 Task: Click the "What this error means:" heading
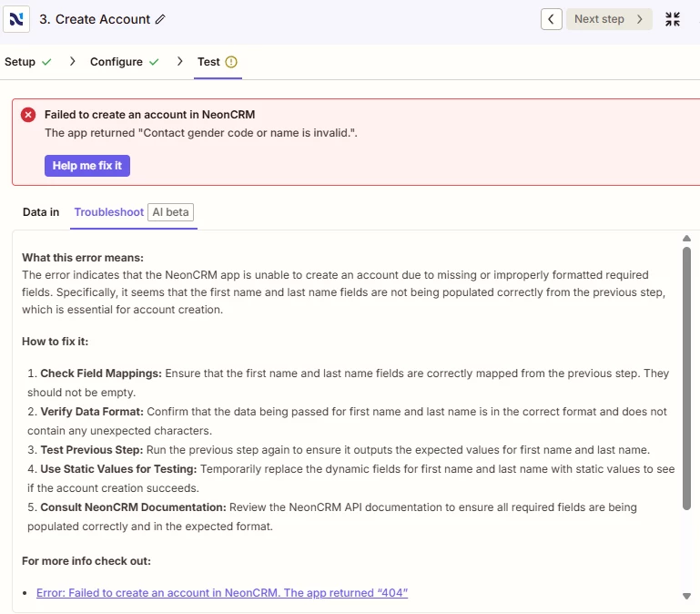tap(83, 258)
